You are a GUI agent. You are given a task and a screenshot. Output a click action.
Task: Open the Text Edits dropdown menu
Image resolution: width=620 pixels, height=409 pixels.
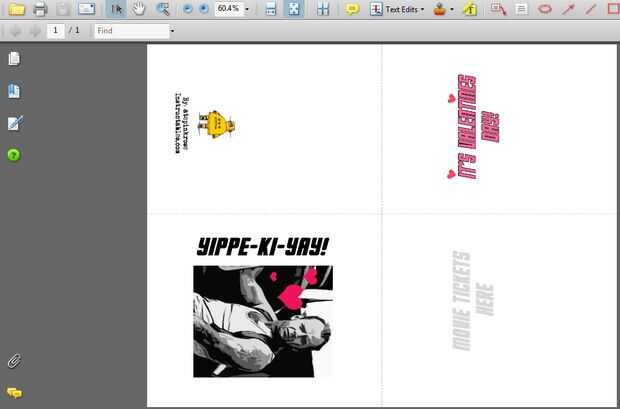[x=422, y=9]
